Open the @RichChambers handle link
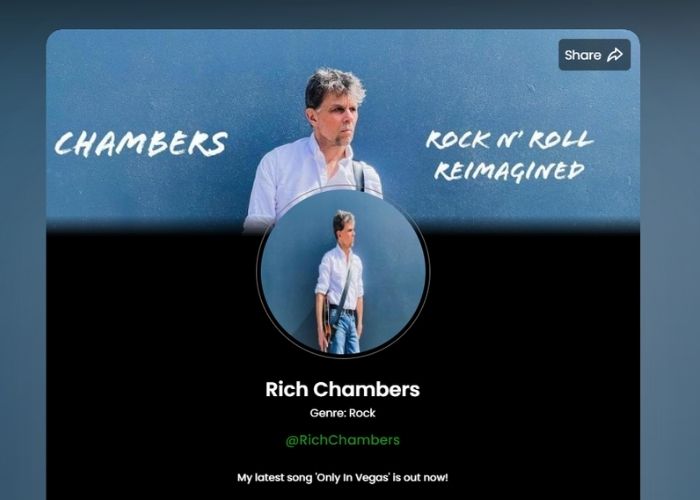 pos(342,440)
